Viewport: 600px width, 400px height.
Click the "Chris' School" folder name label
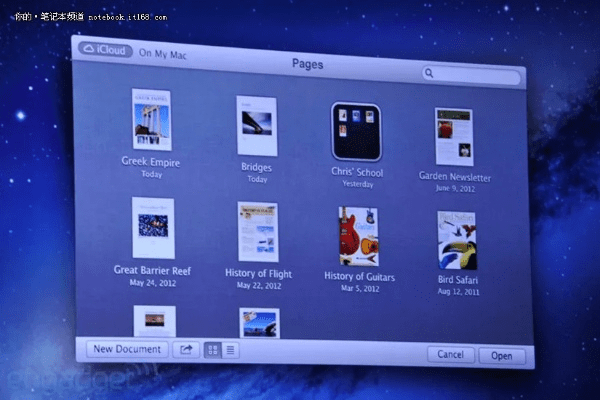point(357,172)
